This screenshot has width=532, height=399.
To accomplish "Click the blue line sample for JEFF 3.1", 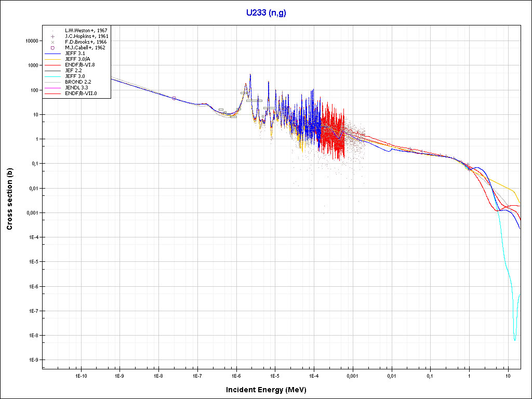I will coord(53,54).
